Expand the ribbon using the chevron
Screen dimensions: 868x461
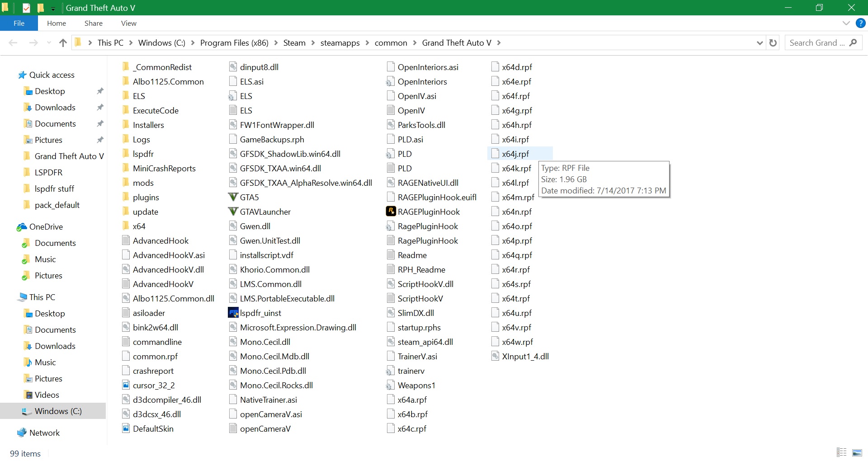(846, 23)
